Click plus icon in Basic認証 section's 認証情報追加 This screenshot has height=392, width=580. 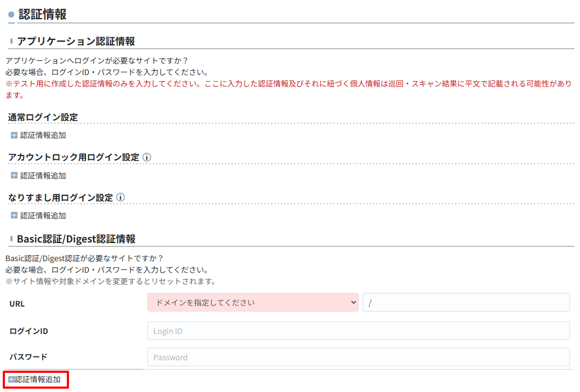12,379
